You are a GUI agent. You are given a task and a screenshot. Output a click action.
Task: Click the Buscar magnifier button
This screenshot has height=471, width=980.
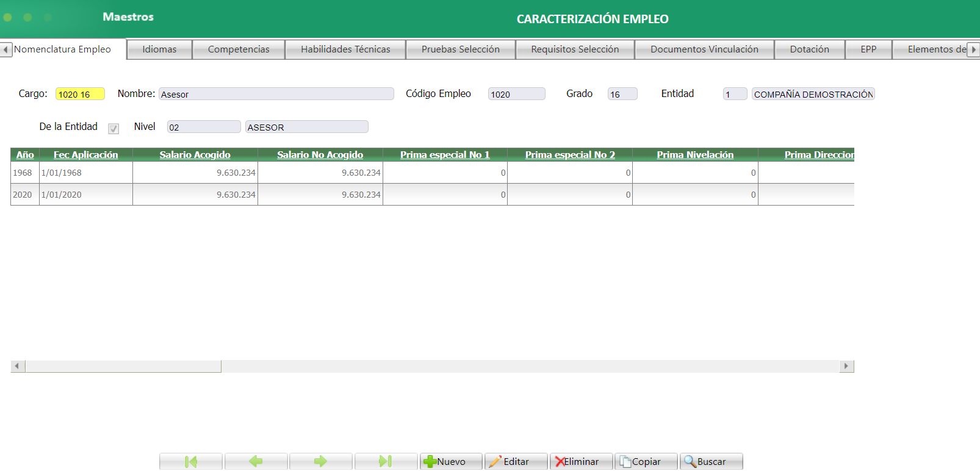tap(711, 461)
